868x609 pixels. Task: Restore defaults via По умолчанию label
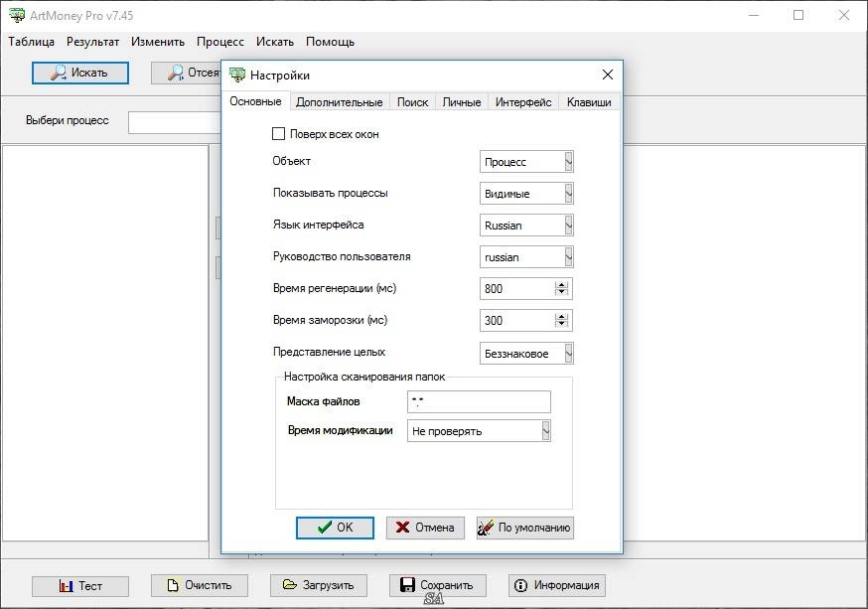pos(534,529)
